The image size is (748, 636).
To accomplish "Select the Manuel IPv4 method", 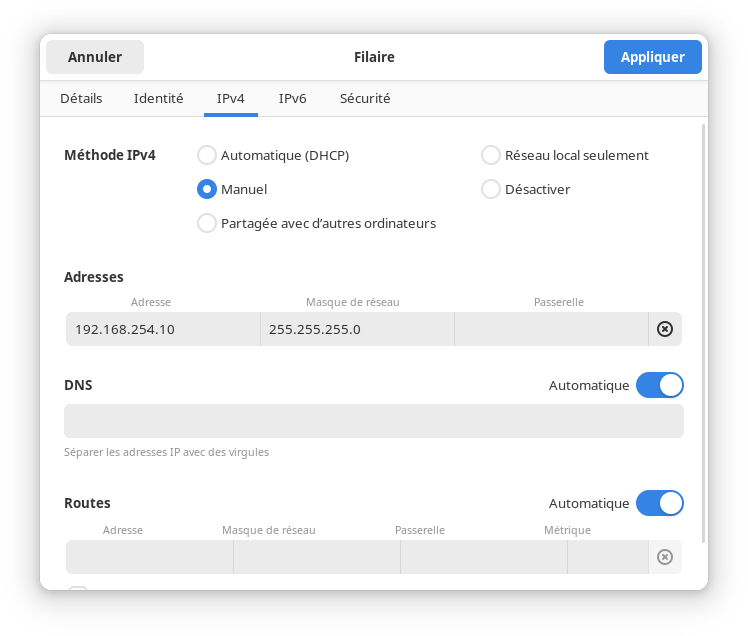I will (232, 189).
